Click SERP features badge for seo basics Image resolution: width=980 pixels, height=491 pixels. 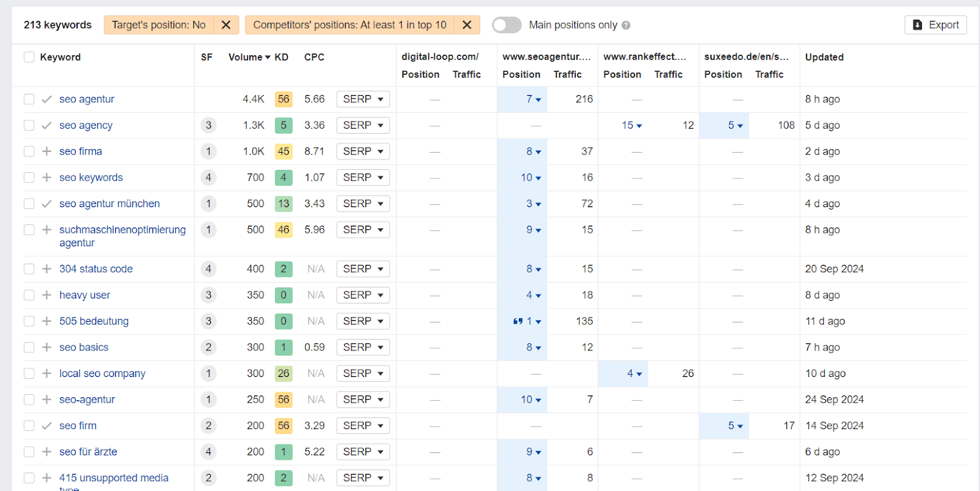tap(208, 348)
